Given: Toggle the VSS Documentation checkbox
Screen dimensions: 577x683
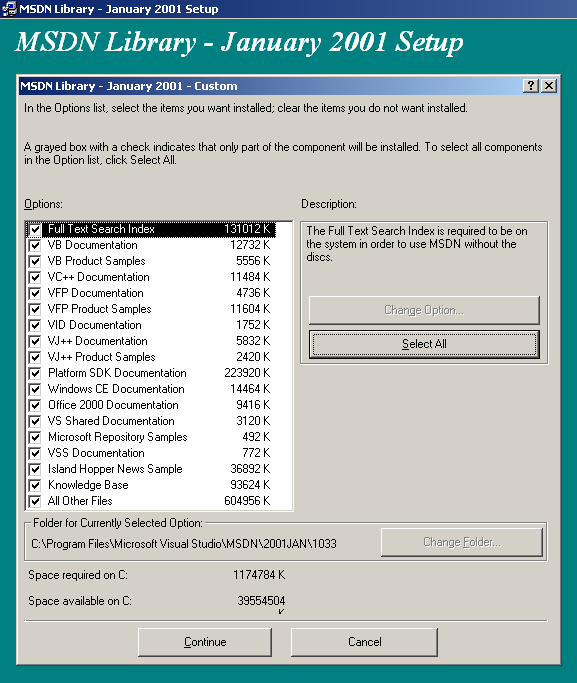Looking at the screenshot, I should (35, 453).
